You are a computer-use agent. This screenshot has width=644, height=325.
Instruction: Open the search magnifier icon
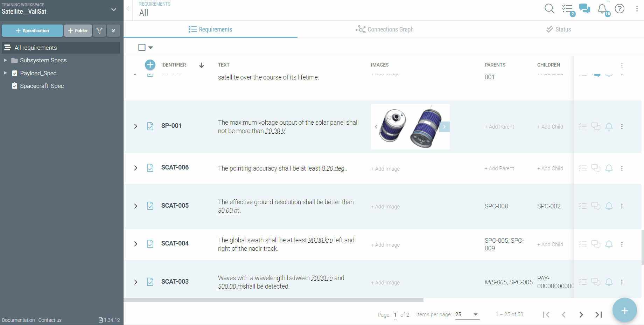549,9
